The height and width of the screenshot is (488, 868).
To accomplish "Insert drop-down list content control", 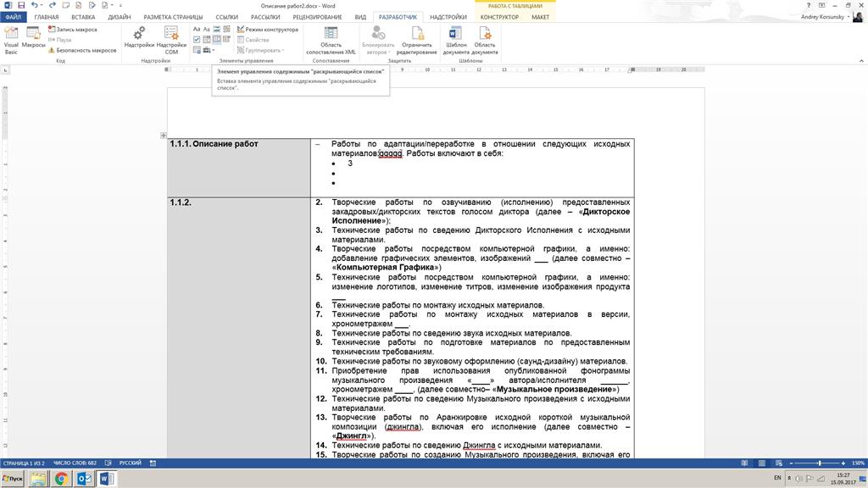I will click(x=217, y=39).
